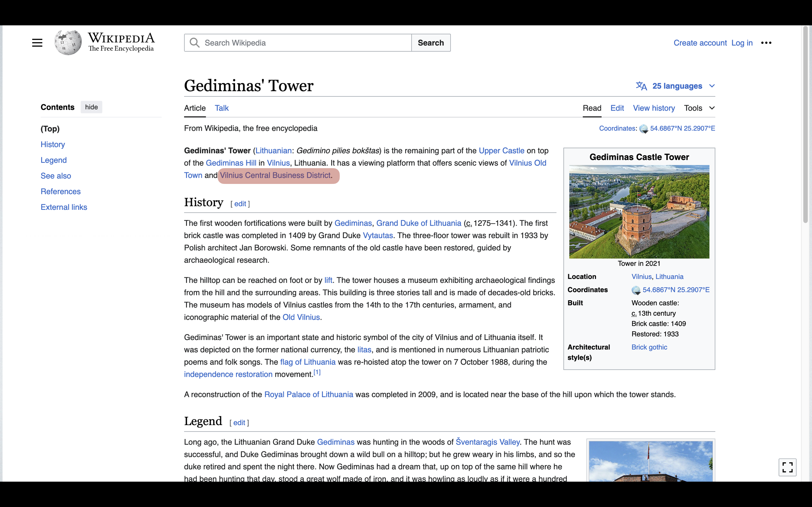Viewport: 812px width, 507px height.
Task: Open the View history tab
Action: 654,108
